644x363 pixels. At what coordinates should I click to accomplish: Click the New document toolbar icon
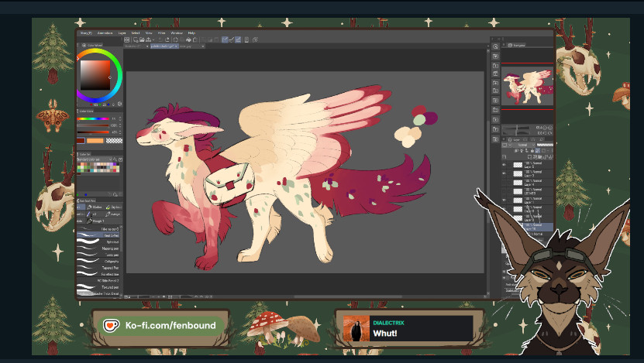(x=136, y=39)
